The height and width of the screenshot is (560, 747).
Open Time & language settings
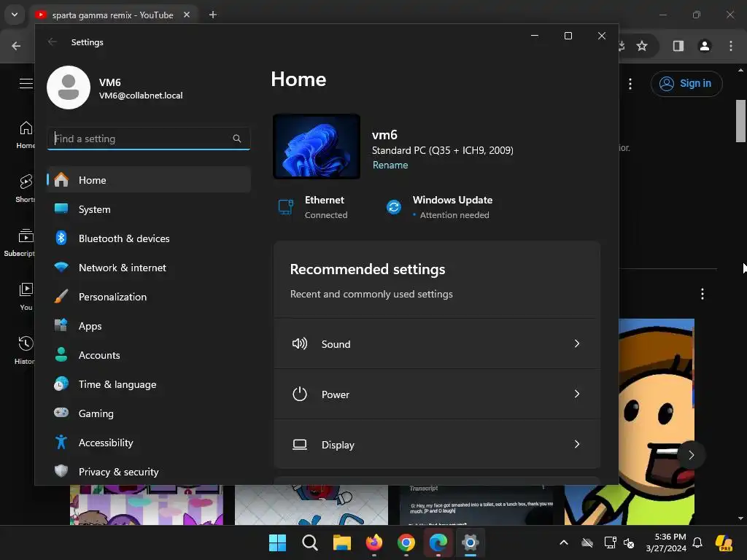click(149, 384)
